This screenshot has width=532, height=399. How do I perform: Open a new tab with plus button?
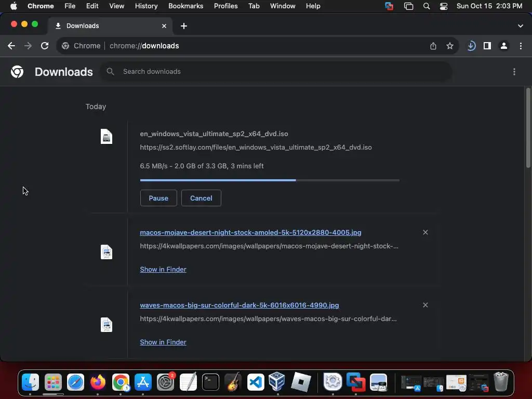(x=184, y=26)
